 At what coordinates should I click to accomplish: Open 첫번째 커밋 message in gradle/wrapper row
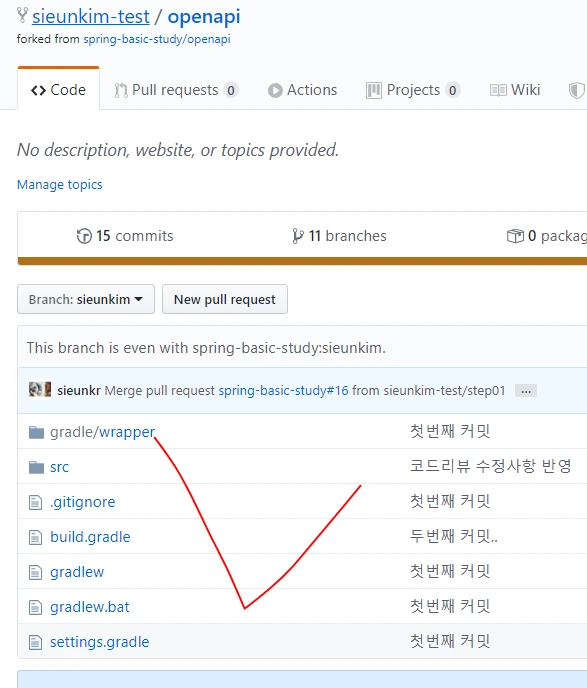(450, 431)
